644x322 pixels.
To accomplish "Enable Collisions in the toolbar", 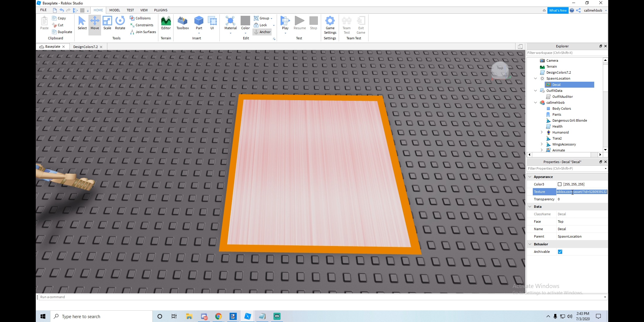I will [x=141, y=18].
